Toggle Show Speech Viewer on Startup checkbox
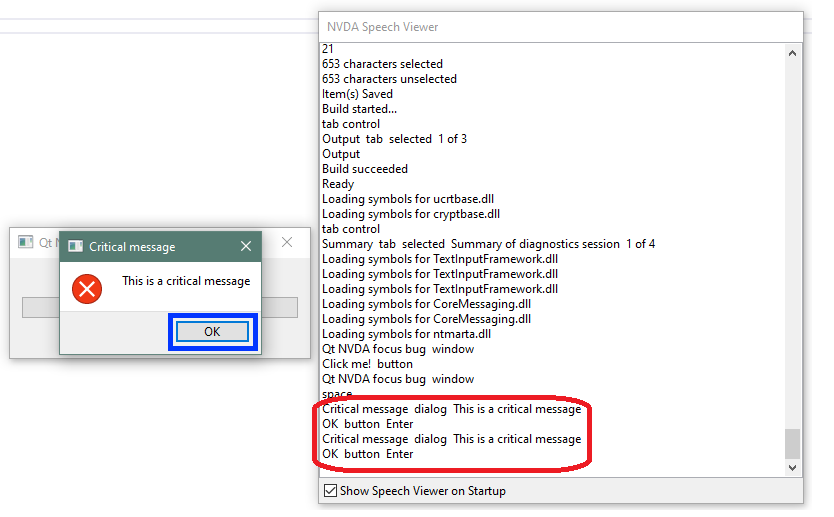834x517 pixels. tap(330, 491)
